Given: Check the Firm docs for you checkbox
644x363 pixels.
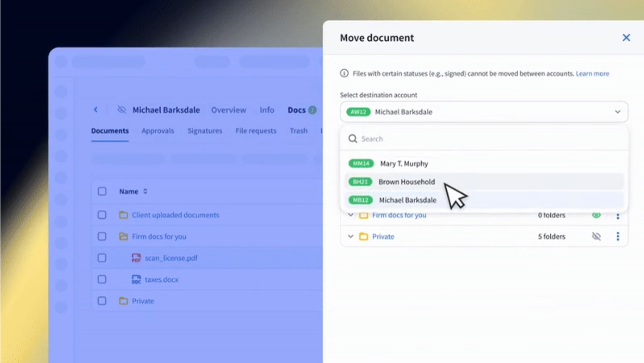Looking at the screenshot, I should [102, 237].
